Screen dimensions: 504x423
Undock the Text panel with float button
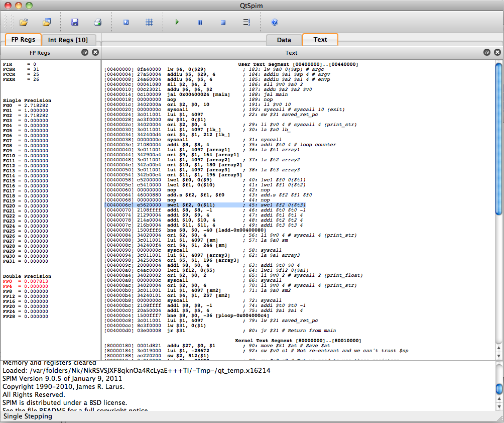click(486, 52)
